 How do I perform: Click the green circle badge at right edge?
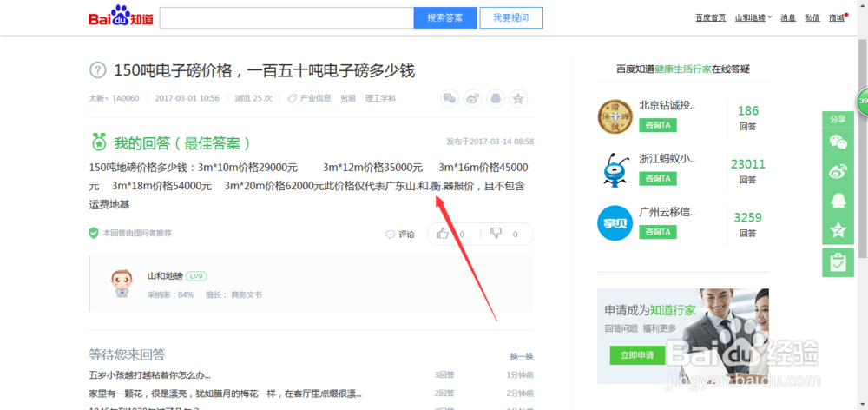click(863, 102)
